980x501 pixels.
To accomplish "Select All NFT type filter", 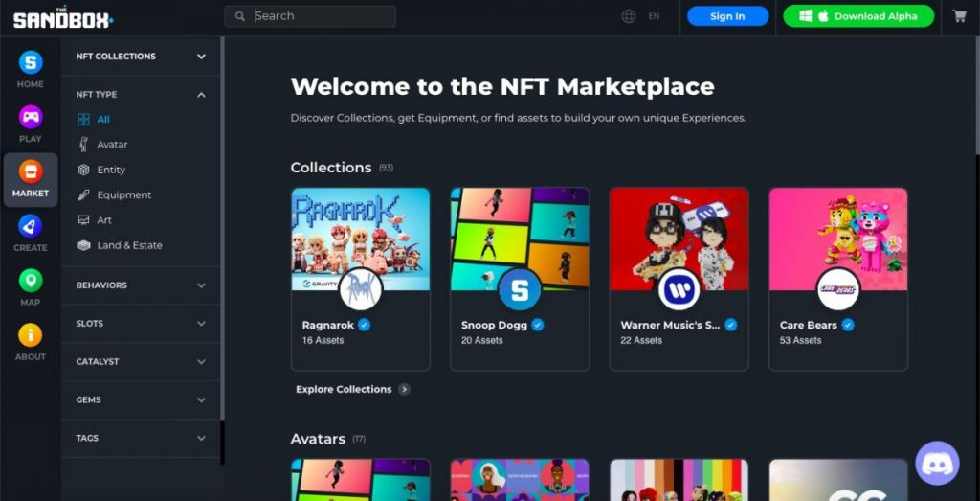I will point(103,120).
